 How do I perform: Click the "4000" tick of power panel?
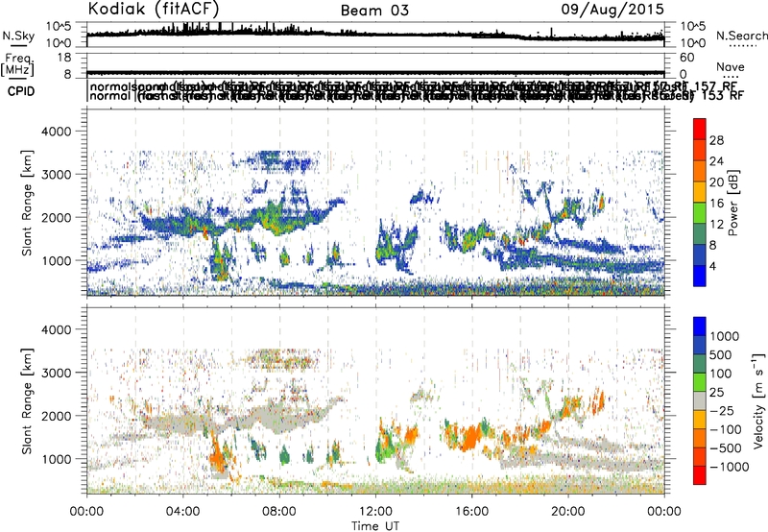56,132
